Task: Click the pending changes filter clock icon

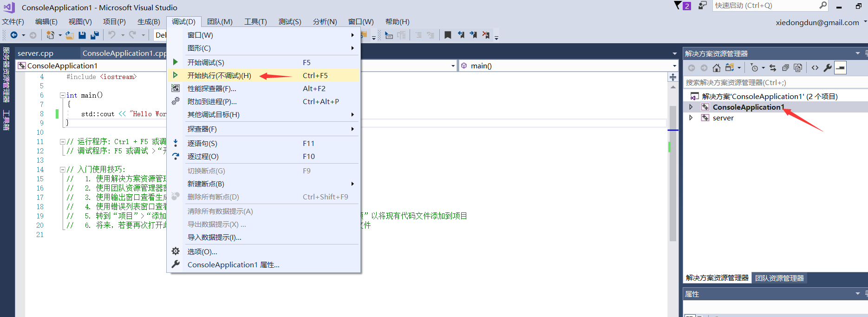Action: [755, 68]
